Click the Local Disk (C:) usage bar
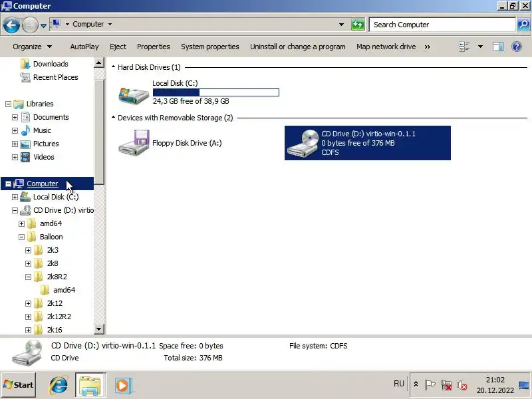 tap(215, 92)
